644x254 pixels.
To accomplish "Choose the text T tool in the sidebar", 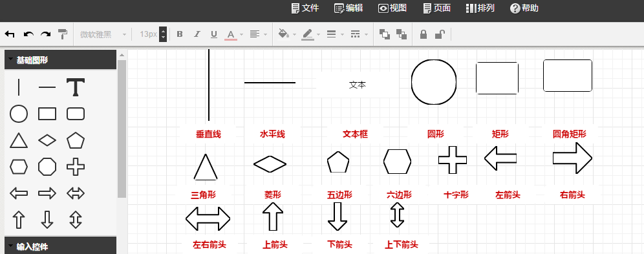I will coord(76,87).
